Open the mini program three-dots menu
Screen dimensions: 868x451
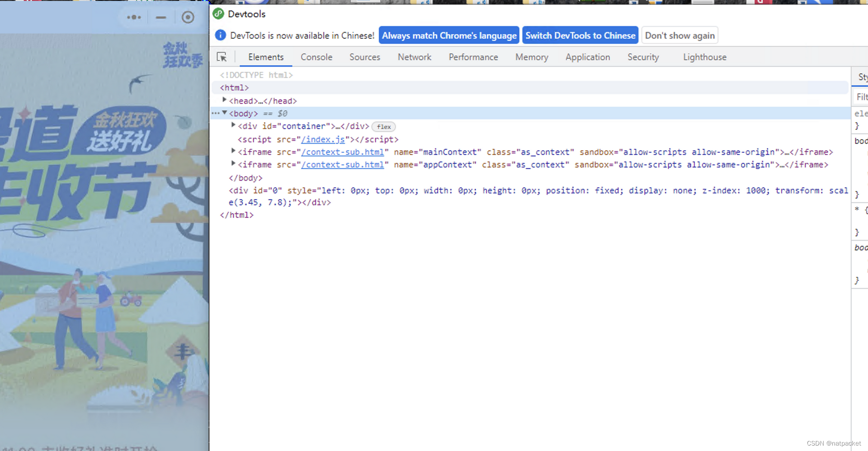point(134,17)
